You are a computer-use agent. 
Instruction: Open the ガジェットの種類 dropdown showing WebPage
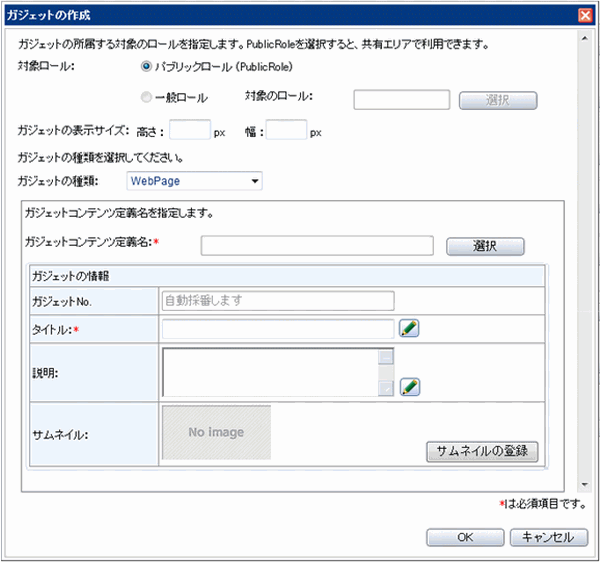pos(194,181)
